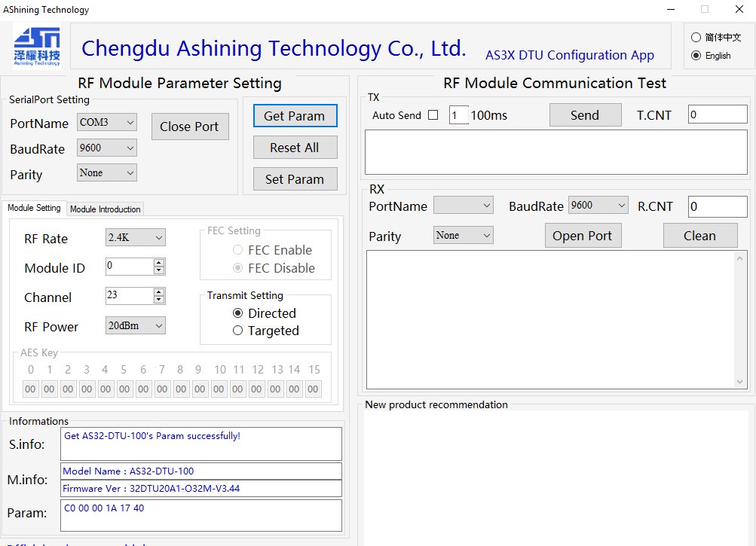Click the Clean button
This screenshot has height=546, width=756.
point(700,235)
